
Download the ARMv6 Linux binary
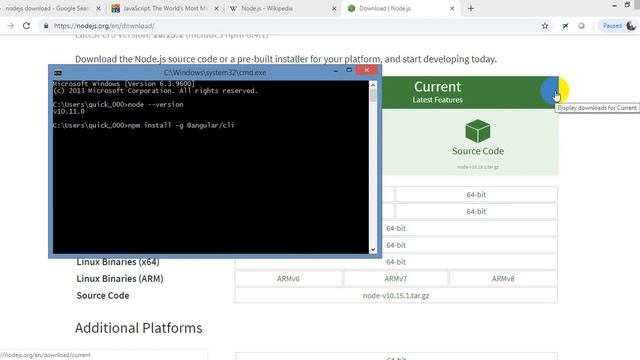pyautogui.click(x=288, y=279)
